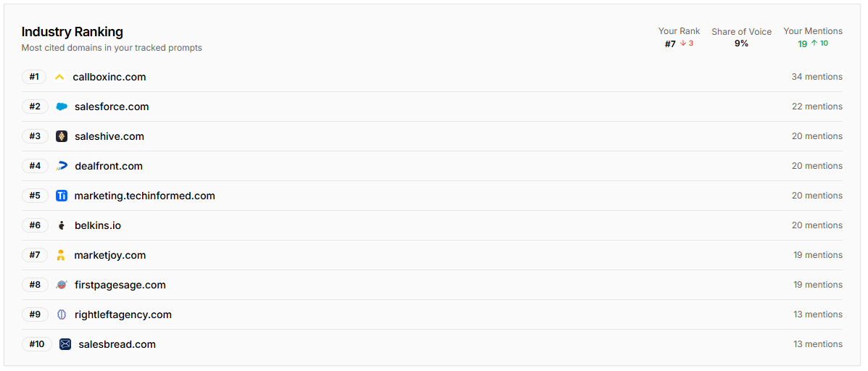Image resolution: width=868 pixels, height=371 pixels.
Task: Click the rightleftagency.com brain icon
Action: click(x=62, y=314)
